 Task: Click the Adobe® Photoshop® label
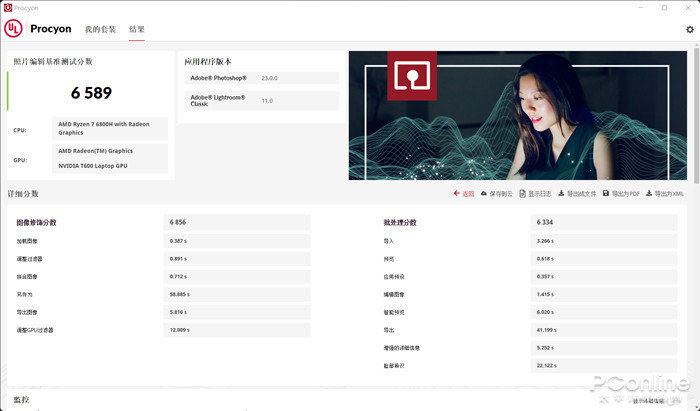pos(218,78)
